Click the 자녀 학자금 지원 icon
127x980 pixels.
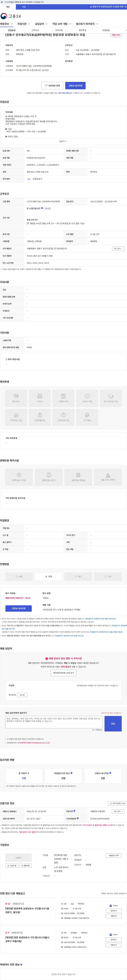(x=111, y=398)
